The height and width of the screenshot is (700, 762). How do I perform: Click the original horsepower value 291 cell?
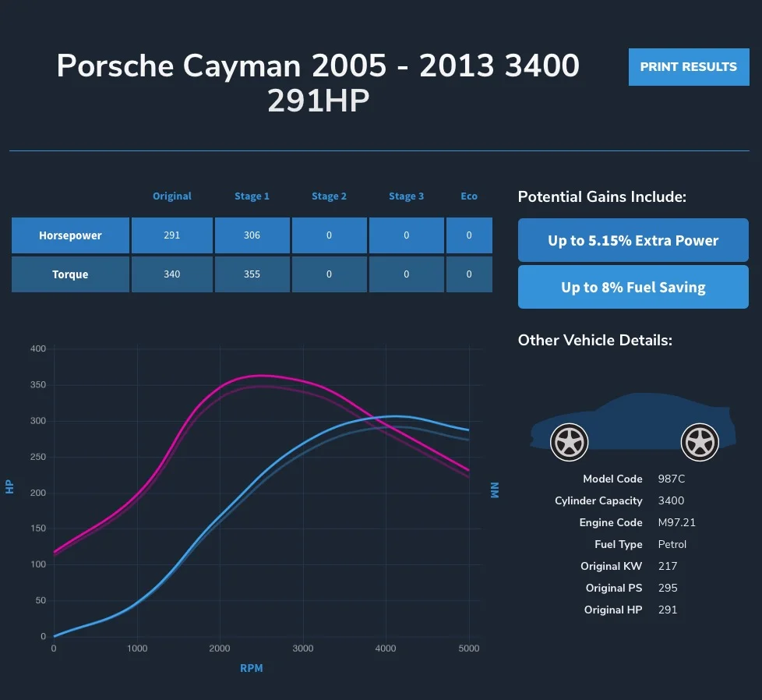click(172, 235)
